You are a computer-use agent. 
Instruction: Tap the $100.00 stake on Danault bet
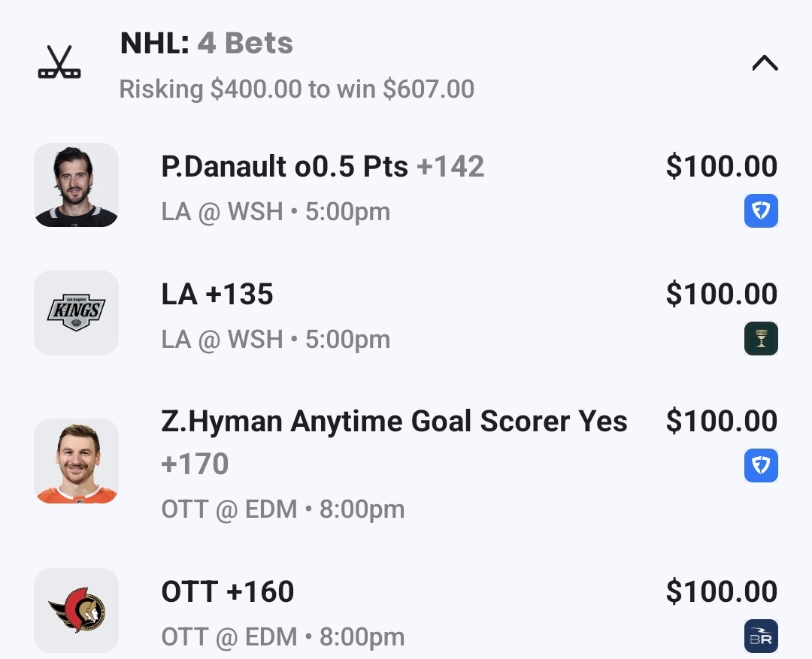(721, 167)
